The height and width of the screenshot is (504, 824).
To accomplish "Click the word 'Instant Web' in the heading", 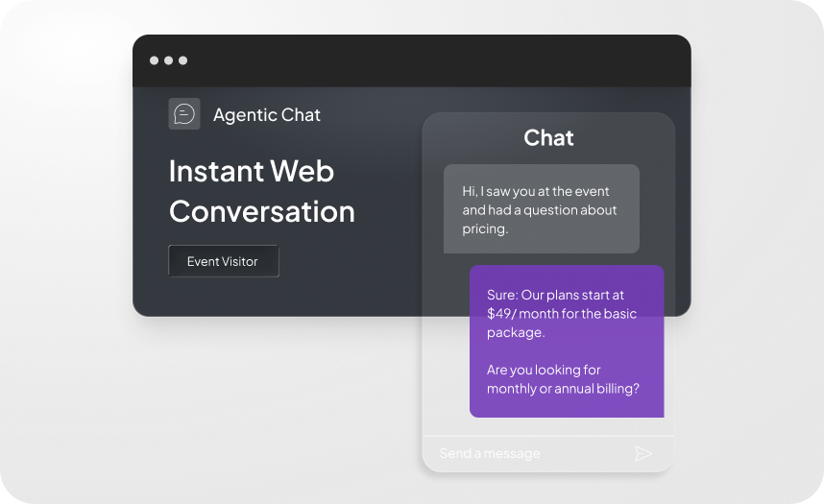I will [x=252, y=171].
